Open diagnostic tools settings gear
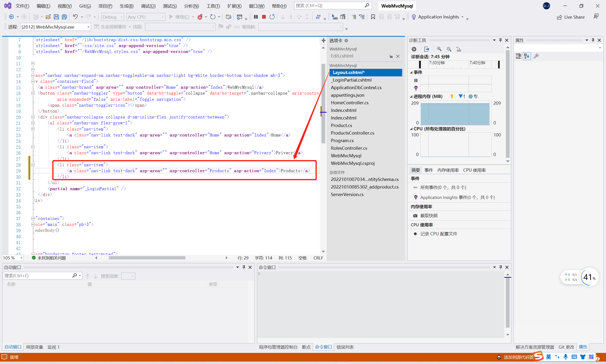 click(414, 49)
